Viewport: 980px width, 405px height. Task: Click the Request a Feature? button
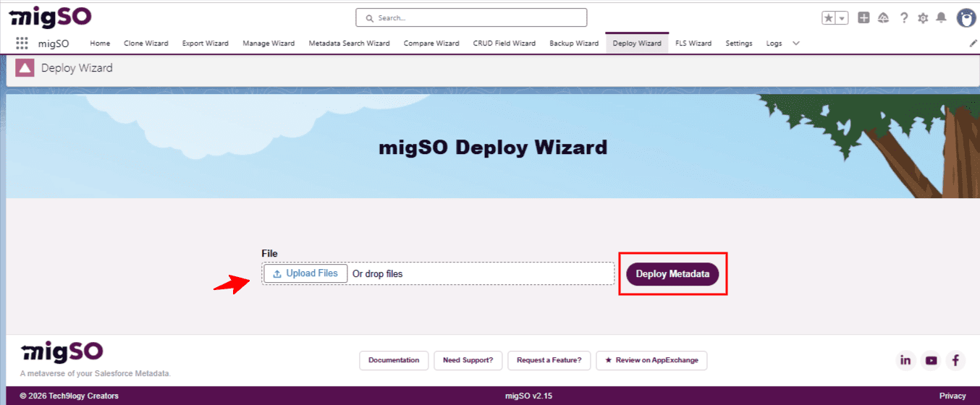(x=549, y=360)
